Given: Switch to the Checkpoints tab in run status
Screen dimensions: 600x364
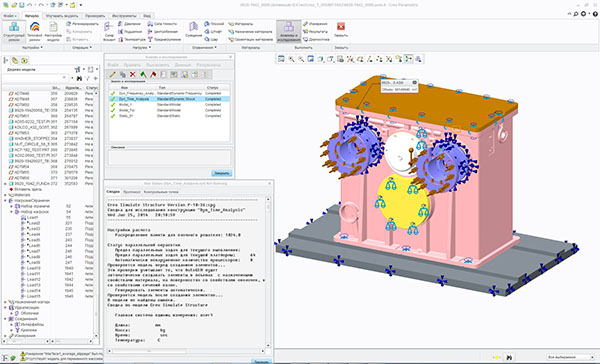Looking at the screenshot, I should click(161, 192).
